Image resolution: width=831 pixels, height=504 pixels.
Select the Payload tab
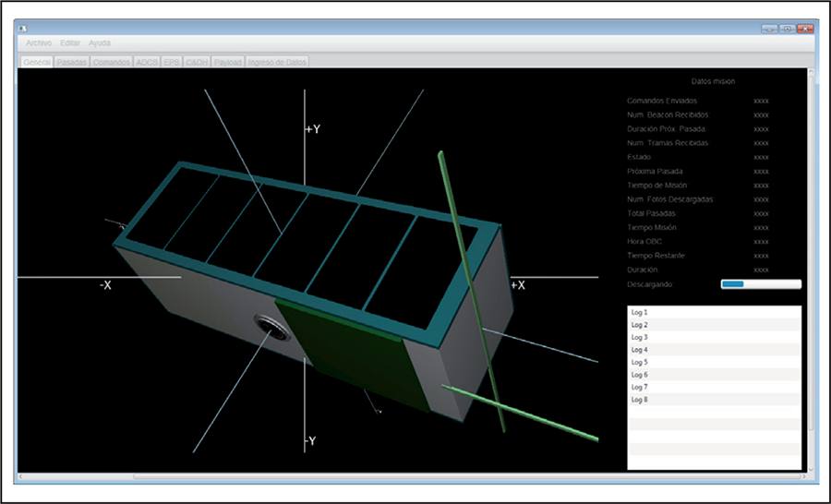pyautogui.click(x=228, y=62)
